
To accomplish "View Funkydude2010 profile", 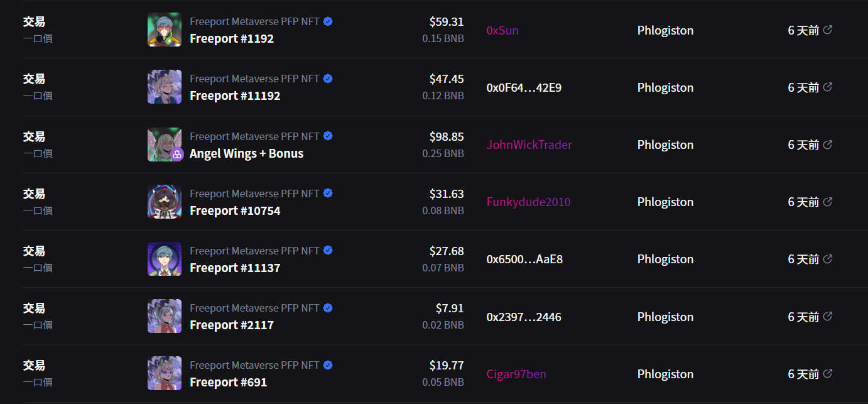I will (528, 202).
